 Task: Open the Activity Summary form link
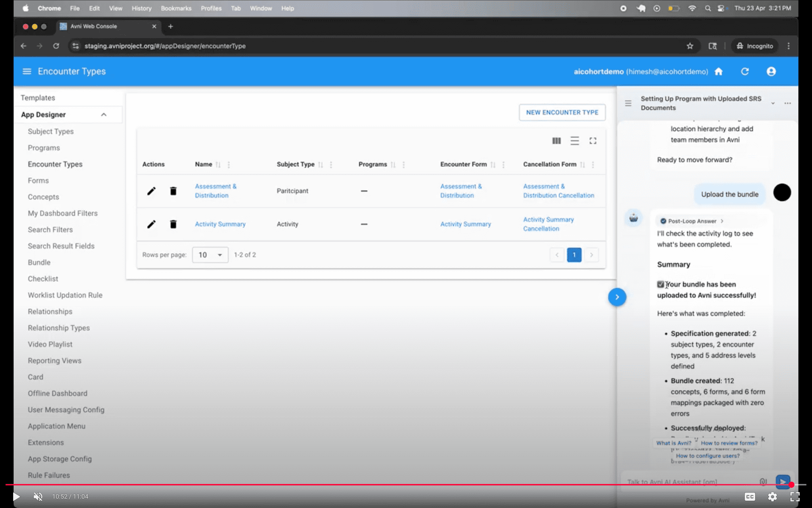pos(465,224)
